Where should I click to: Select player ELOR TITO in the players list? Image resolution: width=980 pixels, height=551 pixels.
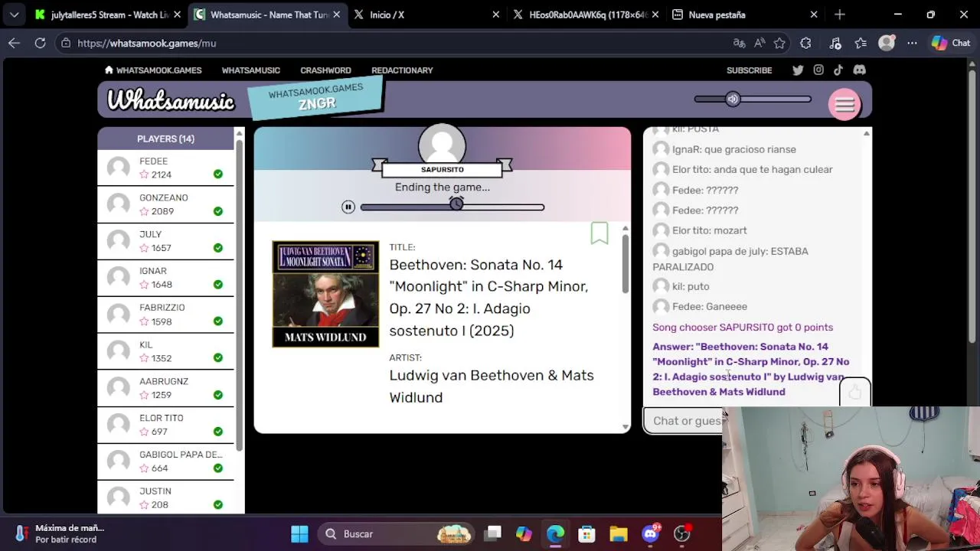(x=165, y=425)
